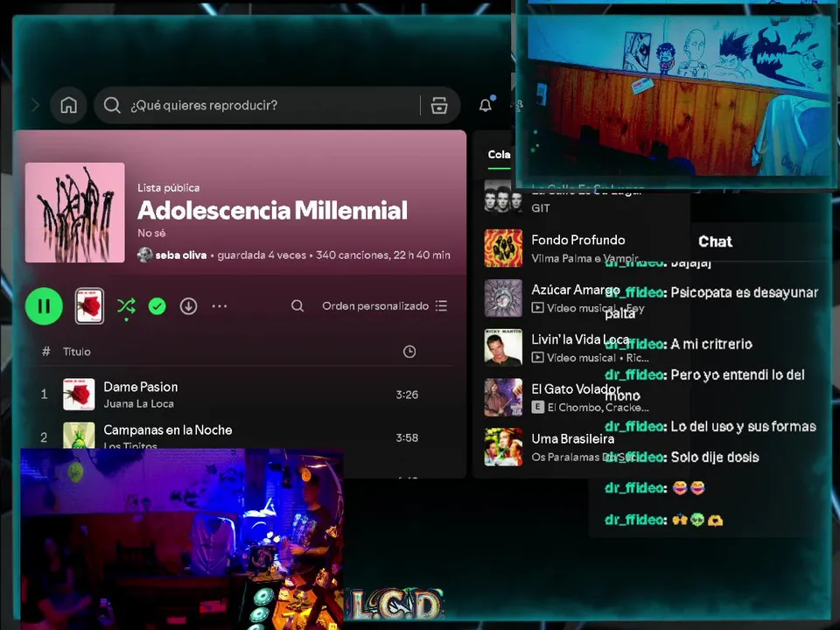Click Azúcar Amargo album cover
Screen dimensions: 840x630
[x=503, y=297]
